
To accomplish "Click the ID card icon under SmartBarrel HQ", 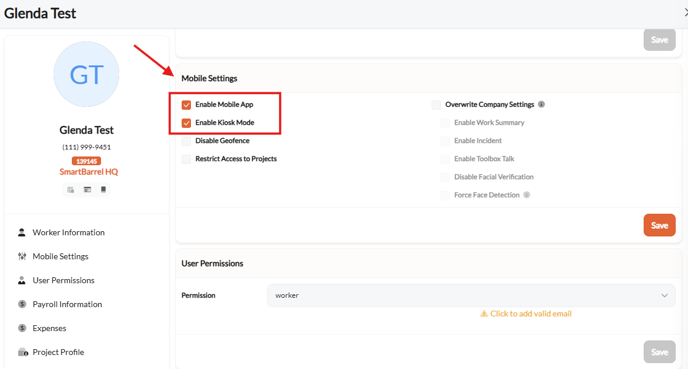I will click(87, 190).
